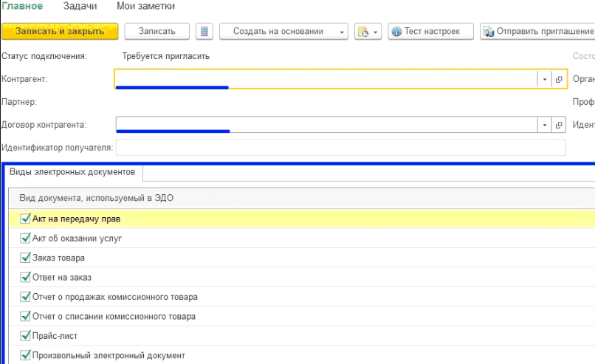This screenshot has width=595, height=364.
Task: Click the Требуется пригласить status text
Action: coord(166,56)
